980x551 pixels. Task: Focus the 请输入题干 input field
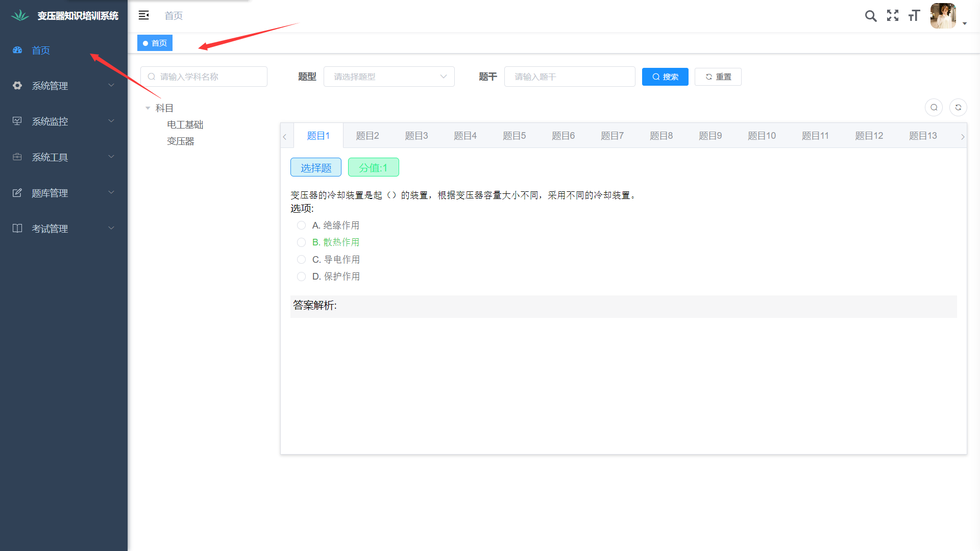point(569,77)
